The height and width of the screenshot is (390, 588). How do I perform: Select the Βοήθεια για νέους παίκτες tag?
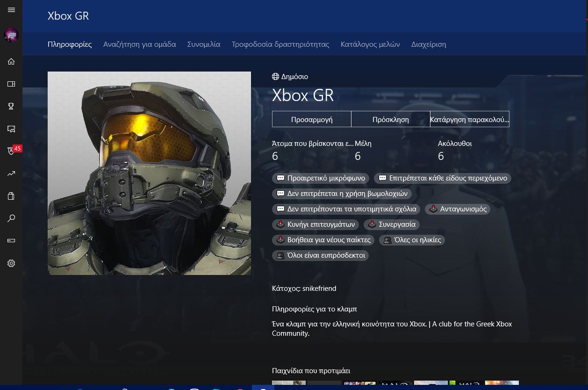[323, 240]
